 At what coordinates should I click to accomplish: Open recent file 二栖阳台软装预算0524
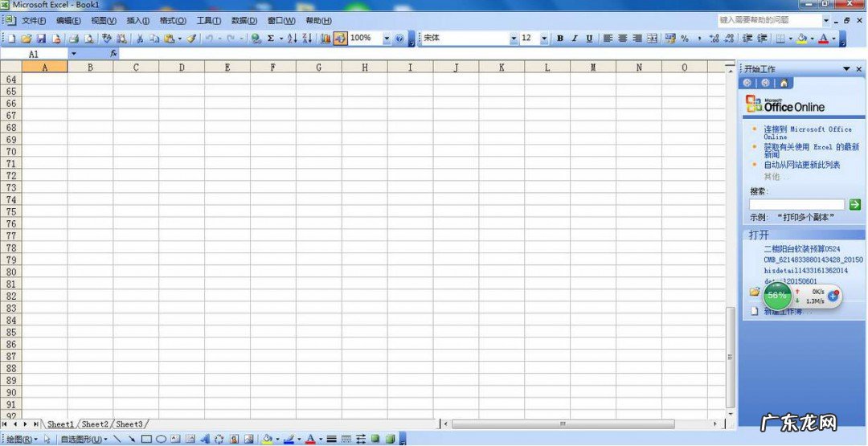click(801, 249)
